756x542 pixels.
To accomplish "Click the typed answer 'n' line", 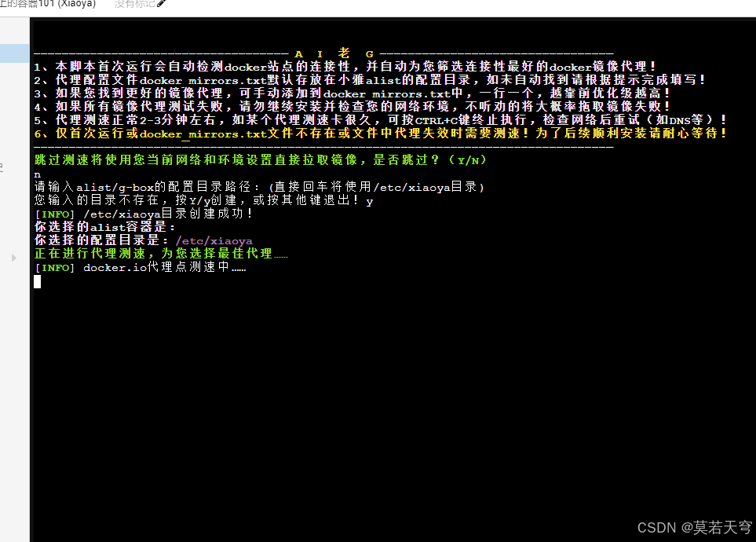I will click(x=38, y=174).
